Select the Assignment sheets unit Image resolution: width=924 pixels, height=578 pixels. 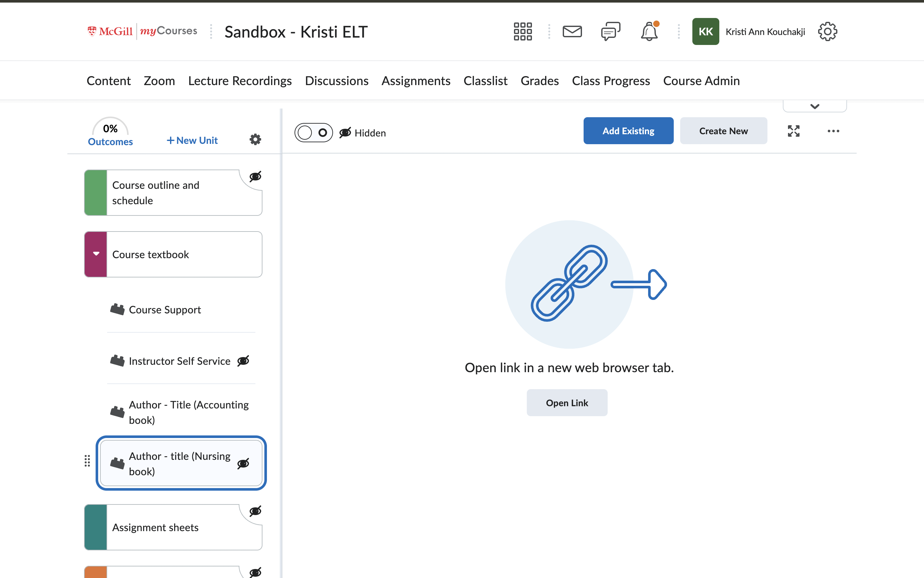coord(173,527)
